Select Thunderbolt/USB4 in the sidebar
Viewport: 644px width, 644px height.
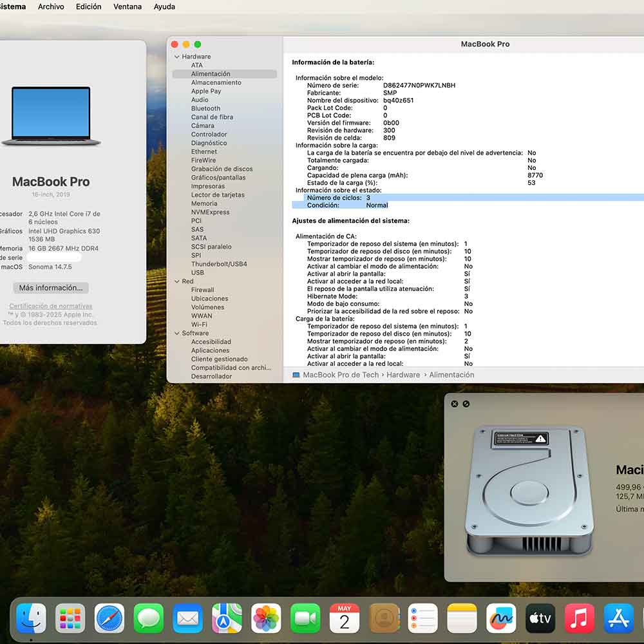(x=219, y=263)
